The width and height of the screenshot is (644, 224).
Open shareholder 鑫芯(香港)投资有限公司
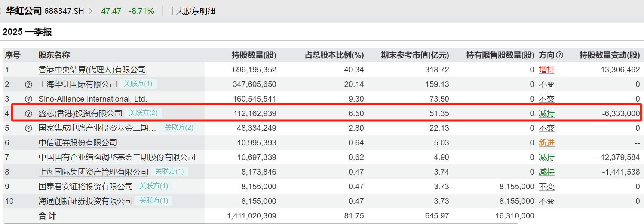(x=80, y=113)
